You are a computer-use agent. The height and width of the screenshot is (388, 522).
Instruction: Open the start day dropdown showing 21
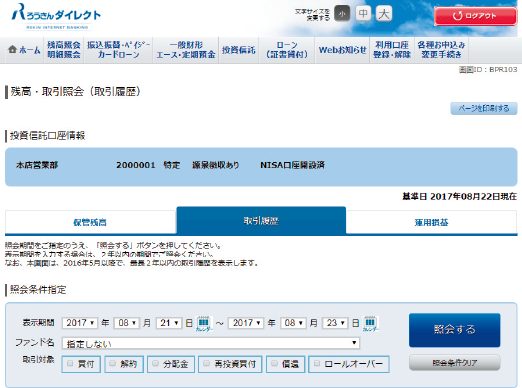tap(169, 323)
